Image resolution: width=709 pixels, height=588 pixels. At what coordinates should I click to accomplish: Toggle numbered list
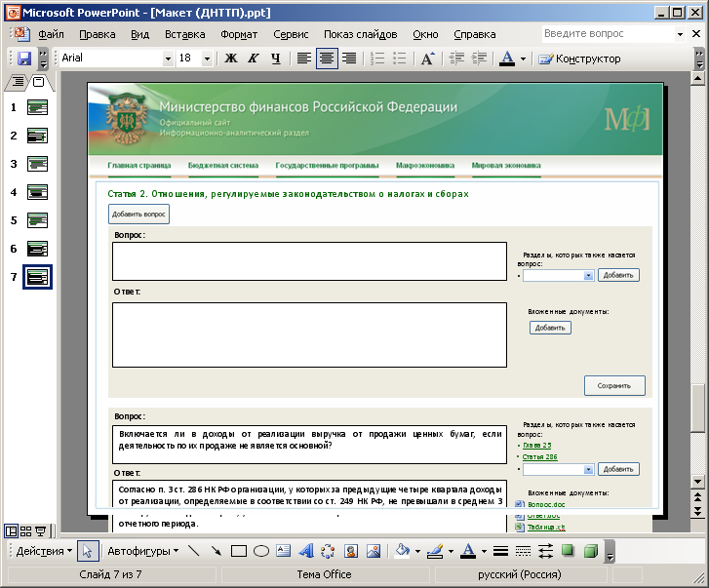tap(377, 59)
